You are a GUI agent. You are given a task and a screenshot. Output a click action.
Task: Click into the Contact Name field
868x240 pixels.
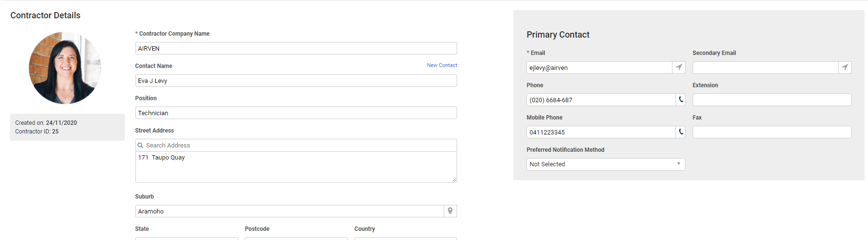296,80
